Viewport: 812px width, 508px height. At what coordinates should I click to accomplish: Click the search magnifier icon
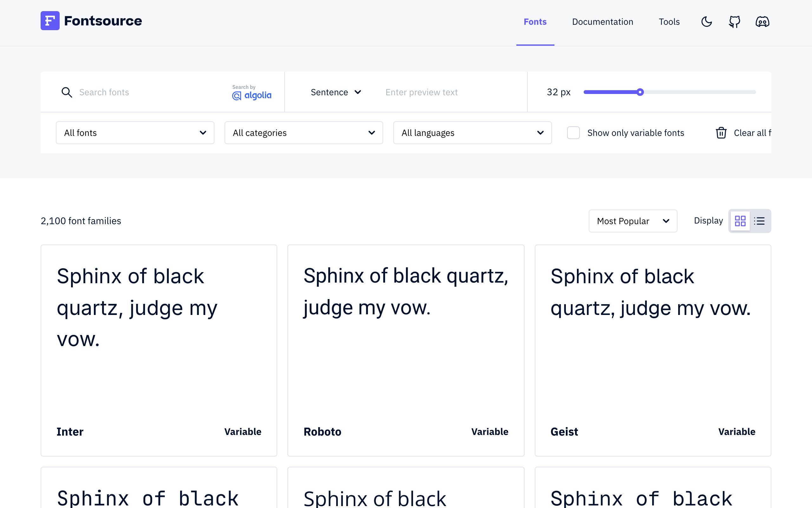(67, 92)
